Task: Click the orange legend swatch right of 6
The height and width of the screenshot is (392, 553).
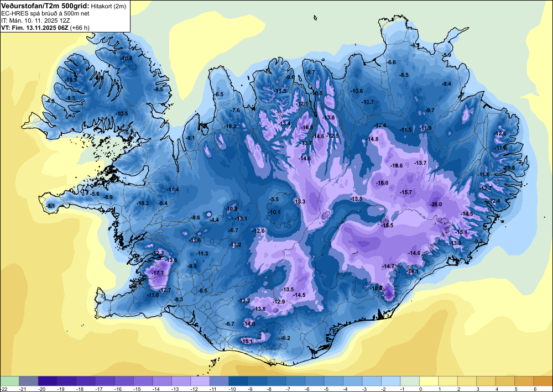Action: tap(543, 381)
